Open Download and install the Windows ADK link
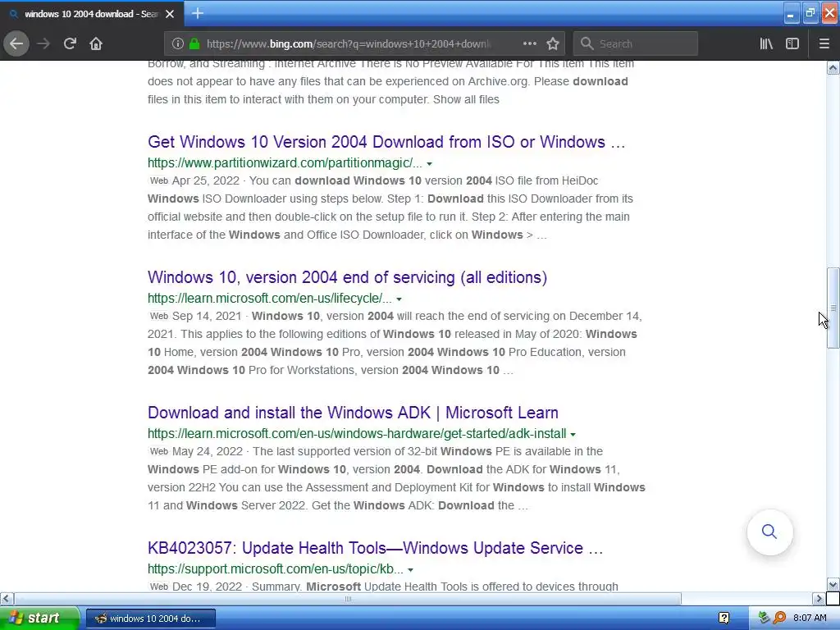The height and width of the screenshot is (630, 840). coord(353,413)
